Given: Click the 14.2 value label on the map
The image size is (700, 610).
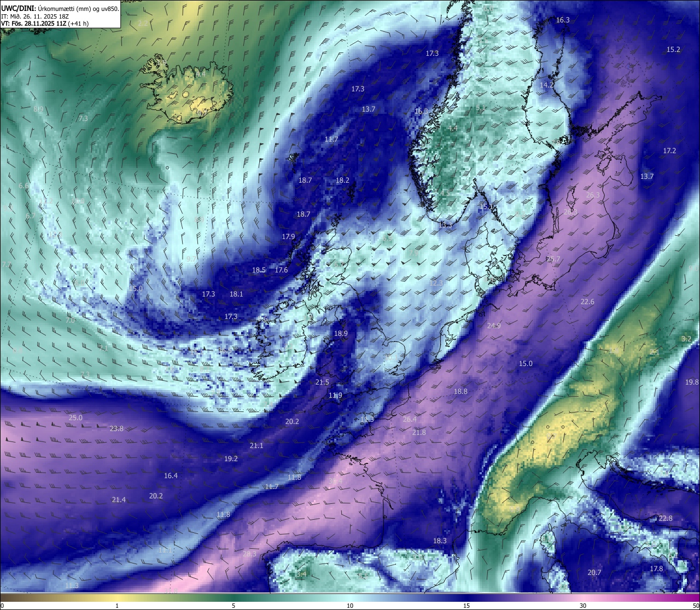Looking at the screenshot, I should pos(546,85).
